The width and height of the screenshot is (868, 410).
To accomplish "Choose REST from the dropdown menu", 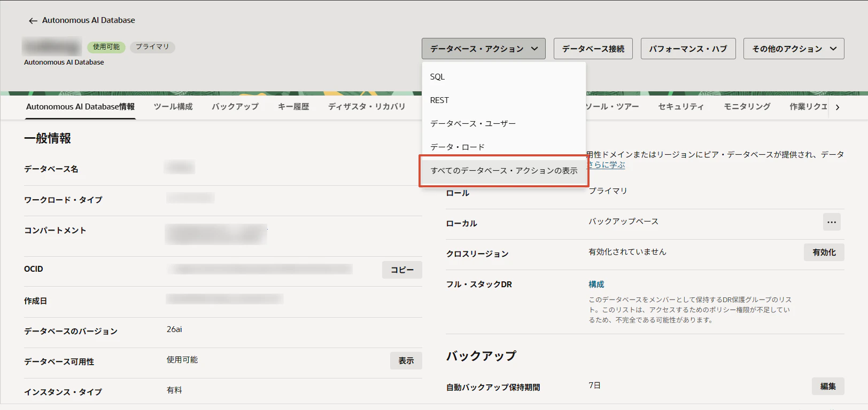I will tap(504, 100).
